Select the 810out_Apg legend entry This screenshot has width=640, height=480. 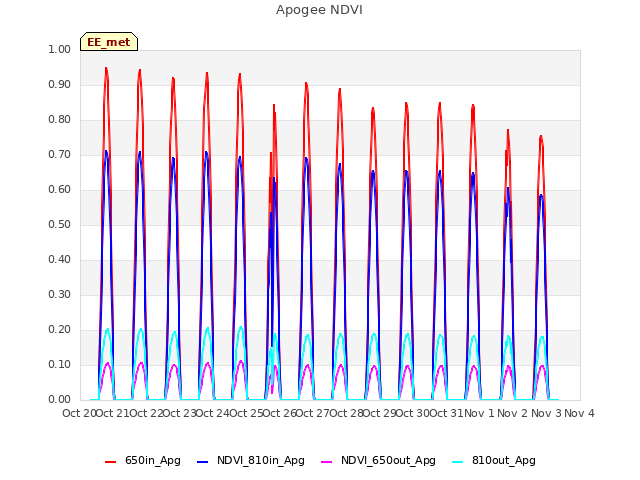(494, 461)
